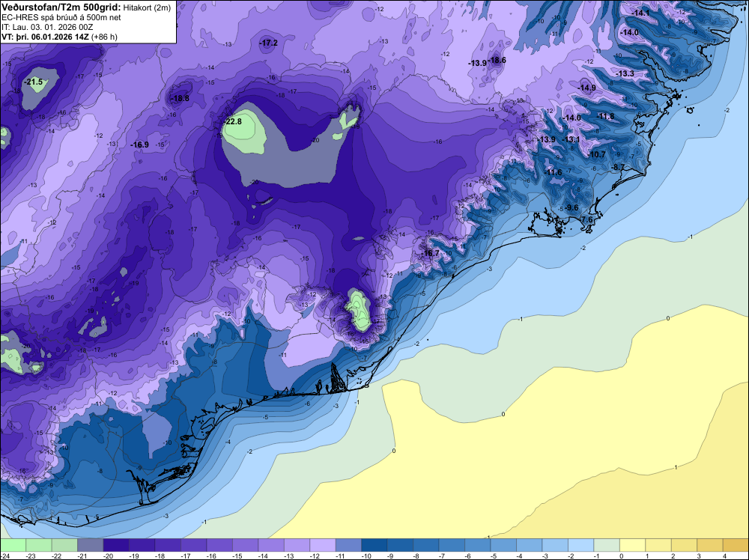Click the -4 label in the color legend

520,556
